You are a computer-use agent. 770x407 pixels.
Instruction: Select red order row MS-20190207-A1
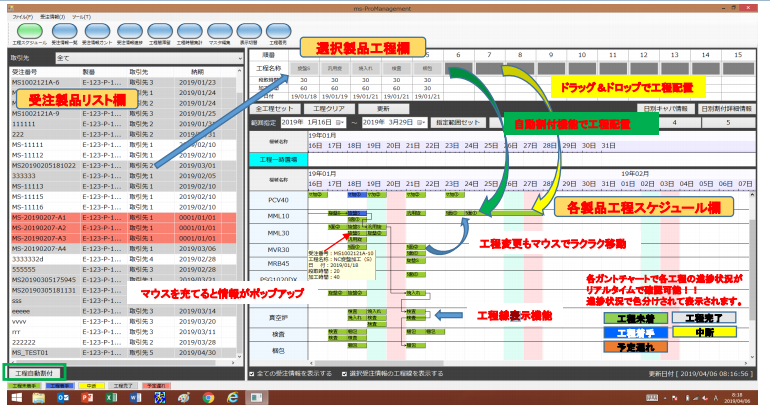click(x=123, y=217)
